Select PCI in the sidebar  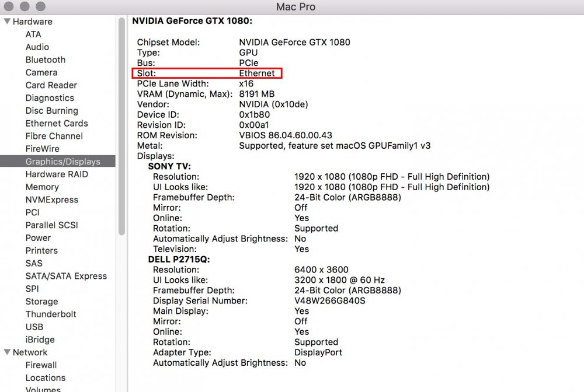[32, 212]
